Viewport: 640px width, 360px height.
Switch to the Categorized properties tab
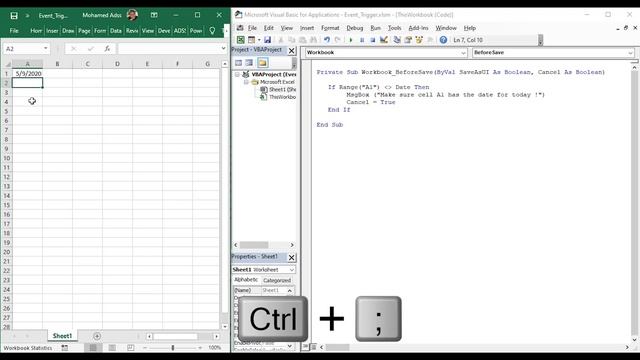click(277, 280)
